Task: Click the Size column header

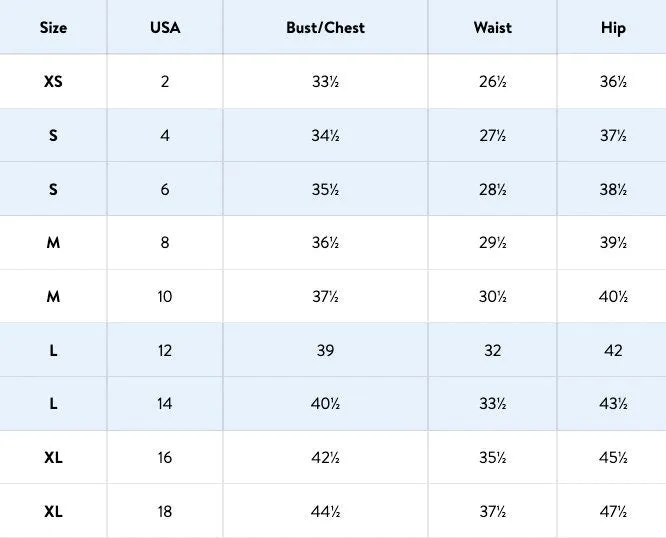Action: click(x=53, y=28)
